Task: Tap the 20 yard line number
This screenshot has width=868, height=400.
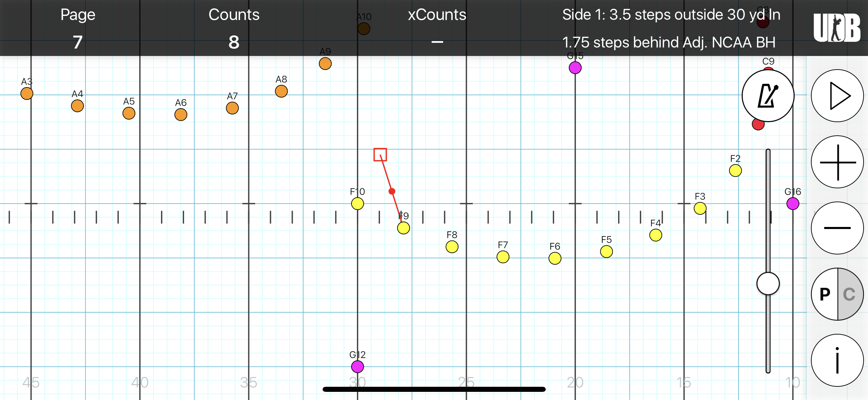Action: click(575, 383)
